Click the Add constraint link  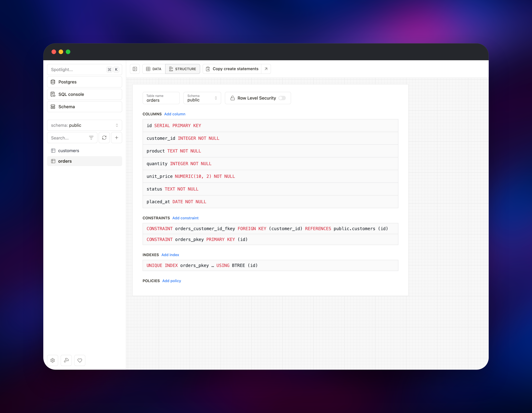(x=185, y=218)
